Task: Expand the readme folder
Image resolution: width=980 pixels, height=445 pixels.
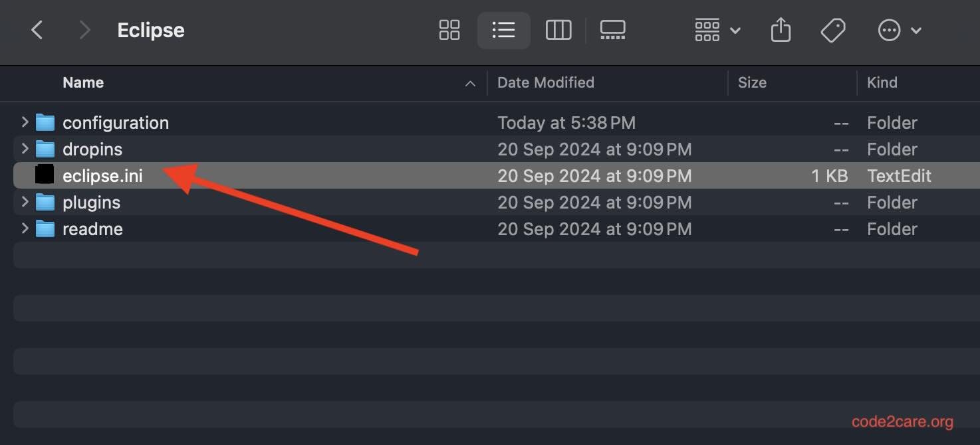Action: (x=24, y=228)
